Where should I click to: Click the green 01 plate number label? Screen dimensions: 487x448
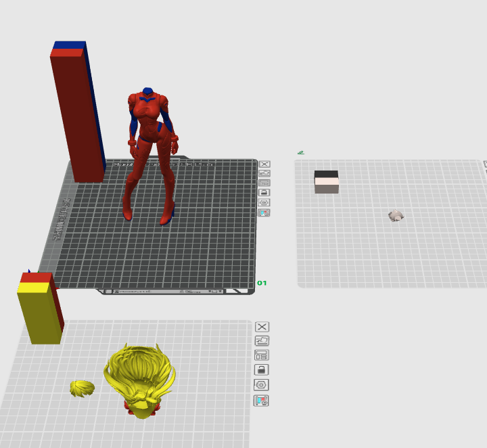[262, 283]
